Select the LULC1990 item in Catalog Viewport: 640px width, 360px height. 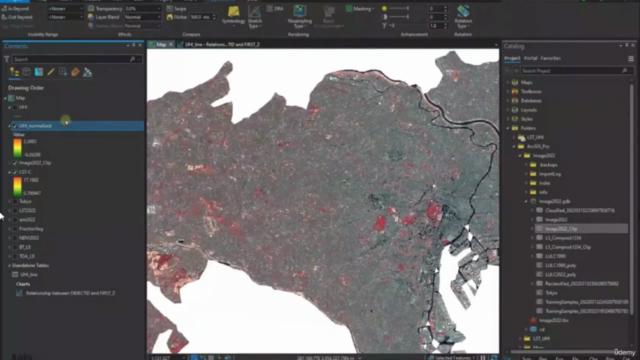tap(555, 256)
